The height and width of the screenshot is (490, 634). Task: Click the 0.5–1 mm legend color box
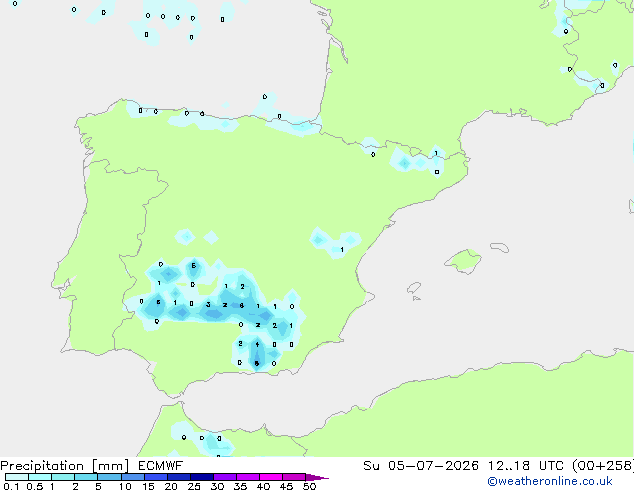coord(40,477)
